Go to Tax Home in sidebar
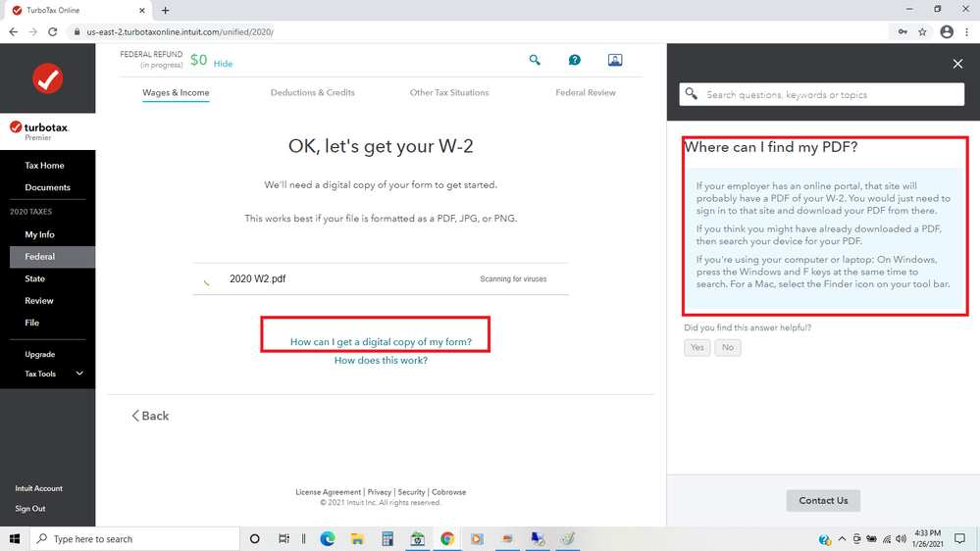980x551 pixels. click(x=44, y=166)
